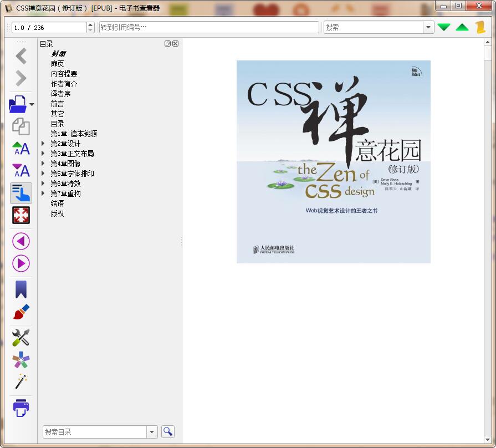Toggle the Table of Contents panel icon
Image resolution: width=496 pixels, height=448 pixels.
point(21,193)
